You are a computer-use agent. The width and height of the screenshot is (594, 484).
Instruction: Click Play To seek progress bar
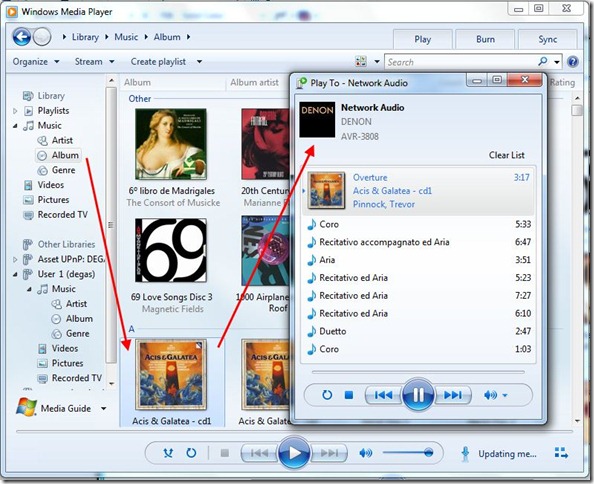click(x=418, y=372)
